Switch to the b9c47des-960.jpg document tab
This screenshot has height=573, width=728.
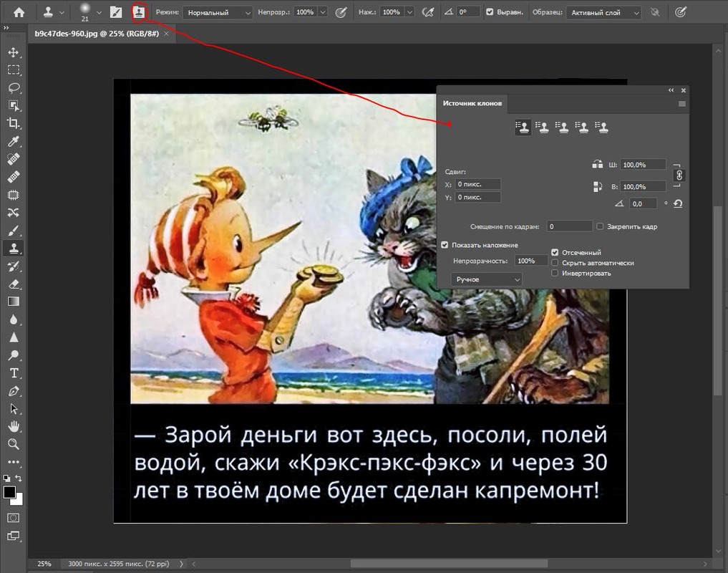point(97,34)
